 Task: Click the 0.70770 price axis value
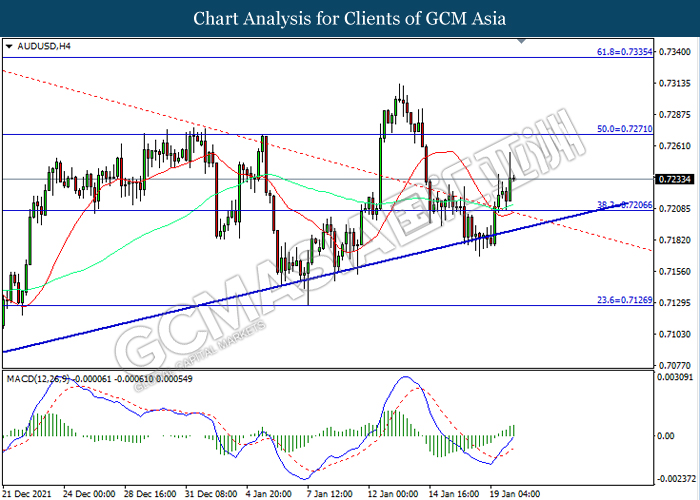[675, 365]
